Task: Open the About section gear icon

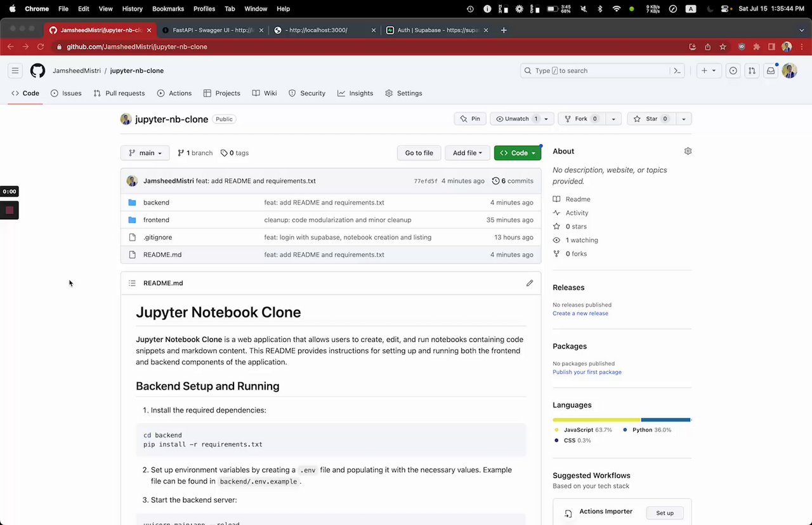Action: [688, 151]
